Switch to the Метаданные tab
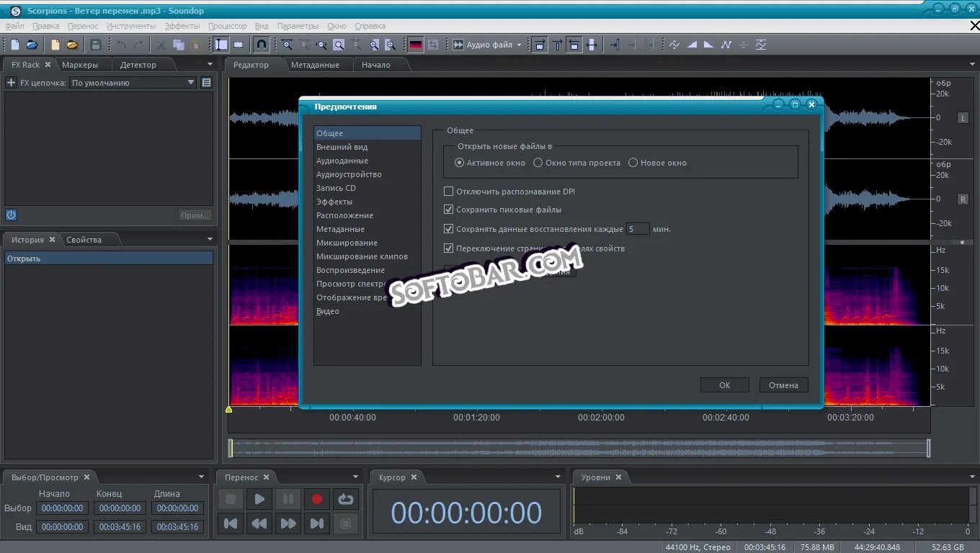980x553 pixels. click(315, 65)
